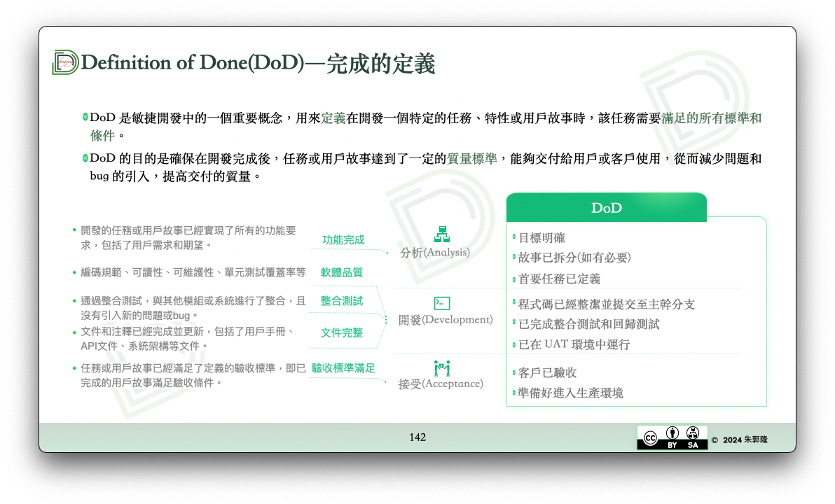
Task: Click the green DoD header tab
Action: point(606,208)
